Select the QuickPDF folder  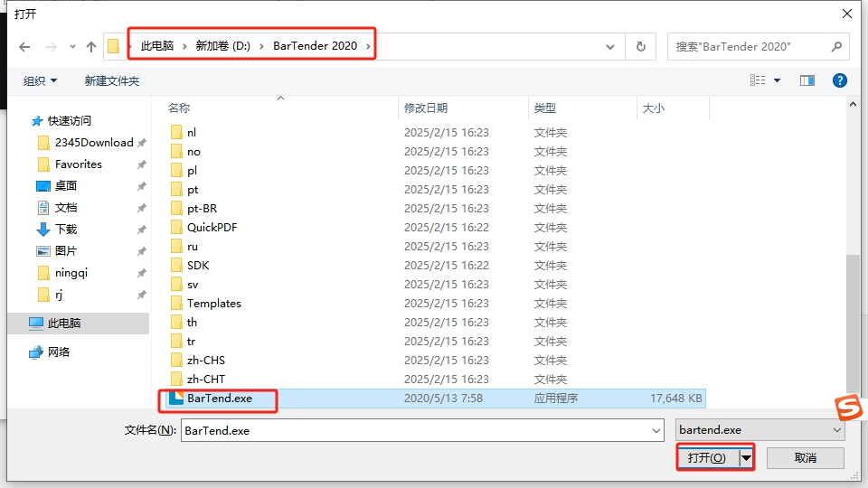212,228
